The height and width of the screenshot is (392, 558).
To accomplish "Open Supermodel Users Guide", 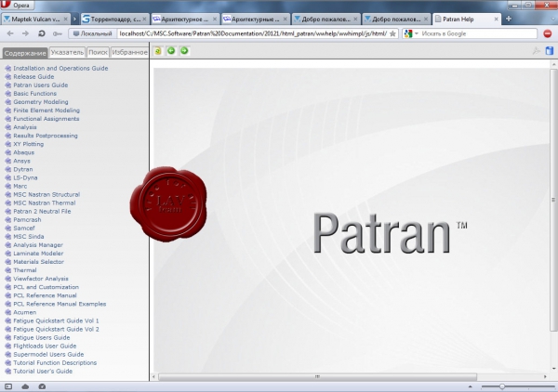I will pos(48,354).
